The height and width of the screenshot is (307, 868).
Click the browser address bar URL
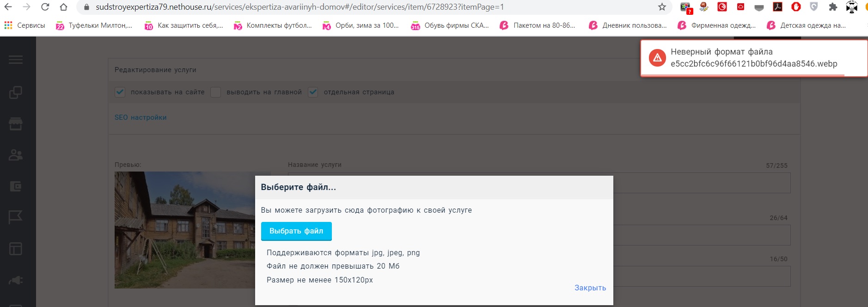point(300,7)
